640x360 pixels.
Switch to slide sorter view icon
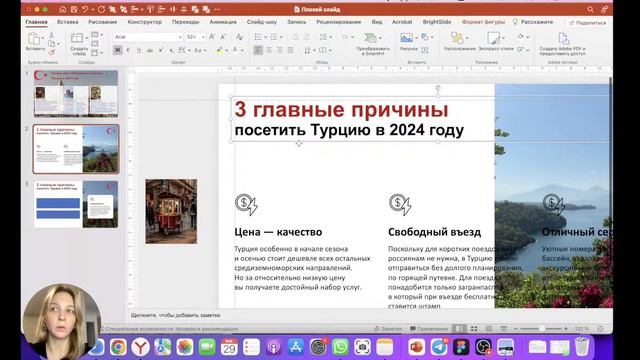point(474,328)
